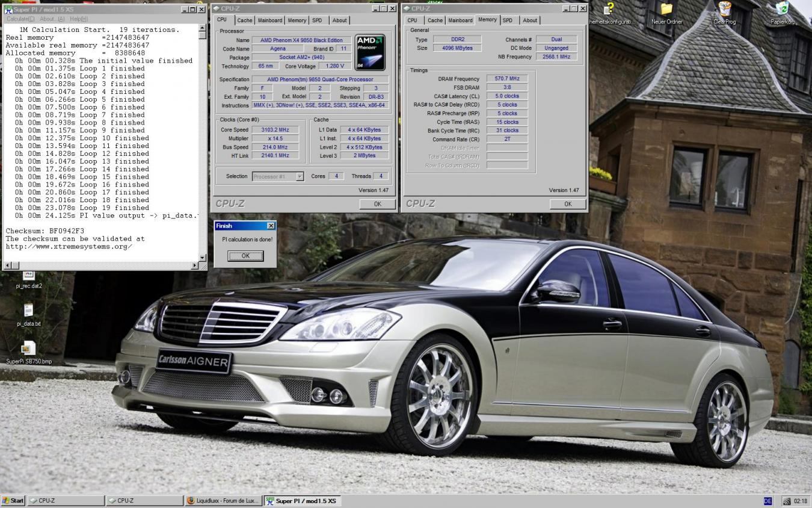Screen dimensions: 812x508
Task: Select the Neuer Ordner folder icon
Action: (x=666, y=13)
